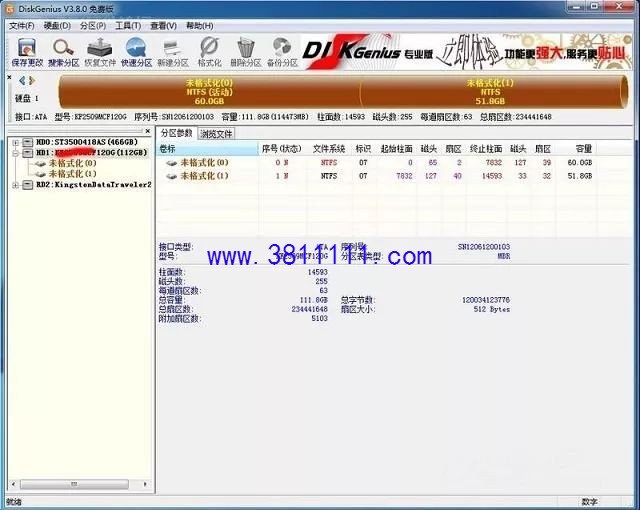Click RD2 Kingston drive icon in tree
The width and height of the screenshot is (640, 510).
(27, 185)
